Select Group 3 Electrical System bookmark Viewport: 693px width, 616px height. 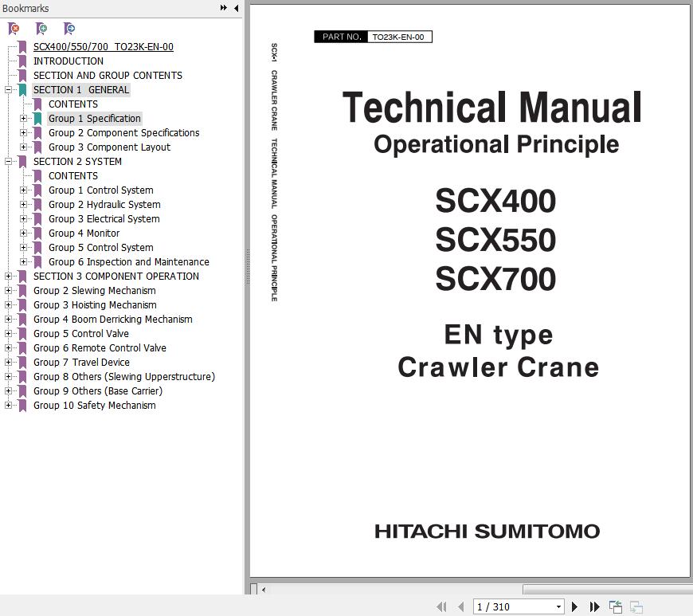coord(104,219)
